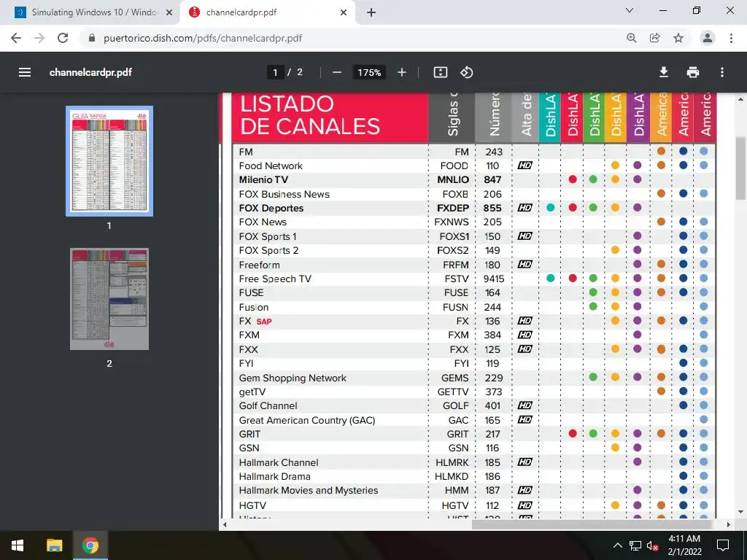Click Great American Country (GAC) name
This screenshot has width=747, height=560.
point(307,420)
